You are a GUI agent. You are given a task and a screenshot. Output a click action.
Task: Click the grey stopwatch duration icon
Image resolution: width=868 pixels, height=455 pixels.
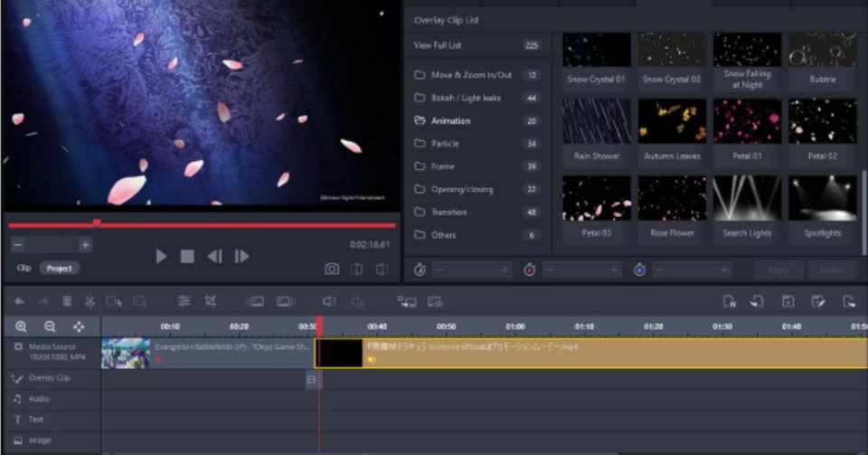[x=420, y=270]
